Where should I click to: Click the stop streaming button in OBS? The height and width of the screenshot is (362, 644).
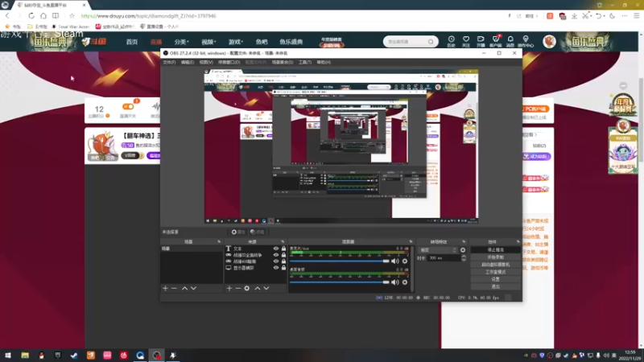point(495,250)
